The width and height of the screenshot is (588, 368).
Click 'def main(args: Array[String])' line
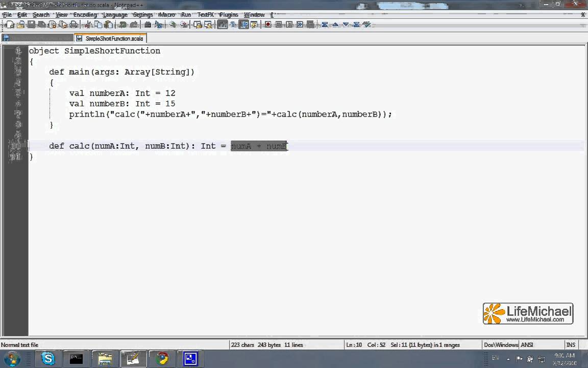click(121, 72)
